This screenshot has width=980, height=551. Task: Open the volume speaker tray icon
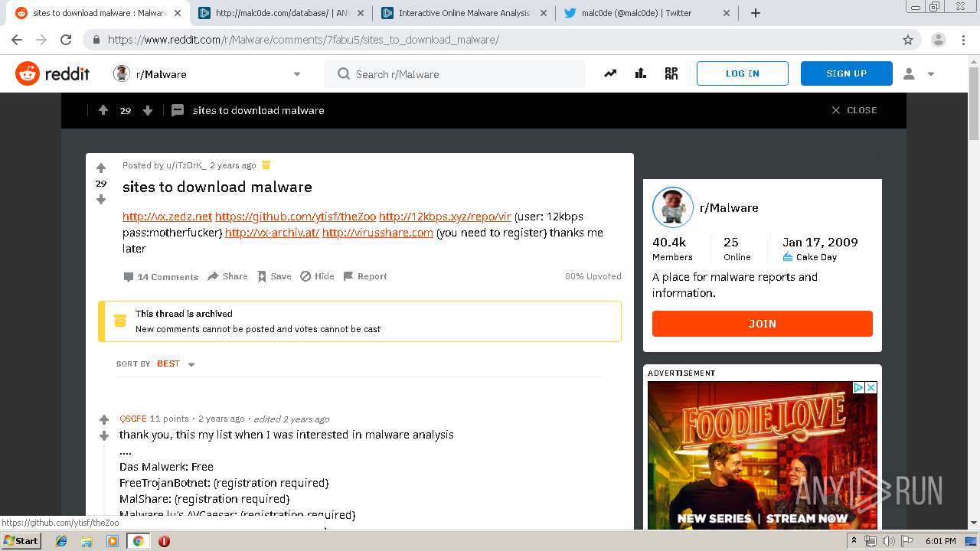coord(889,541)
